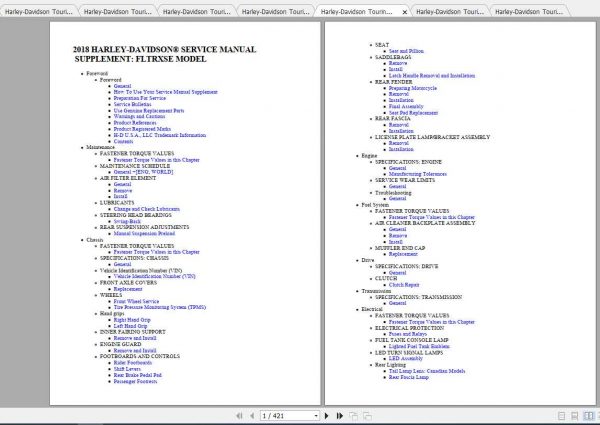
Task: Open the LED Assembly link
Action: (406, 358)
